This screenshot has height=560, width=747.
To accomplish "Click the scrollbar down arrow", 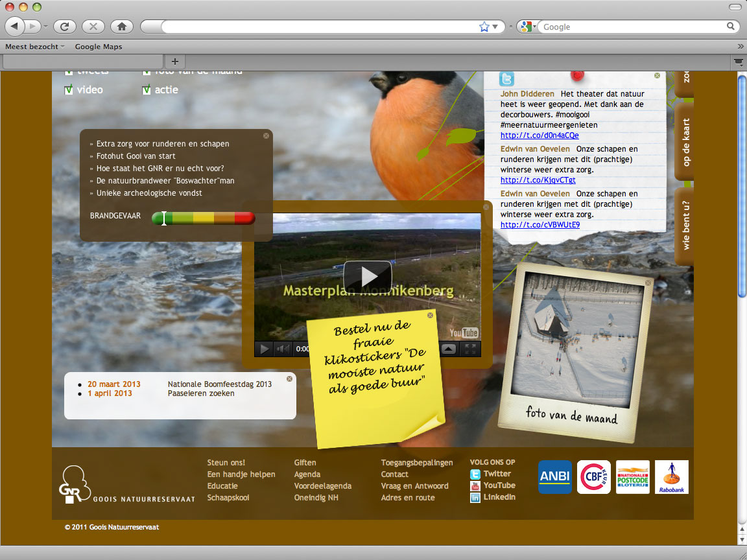I will (742, 539).
